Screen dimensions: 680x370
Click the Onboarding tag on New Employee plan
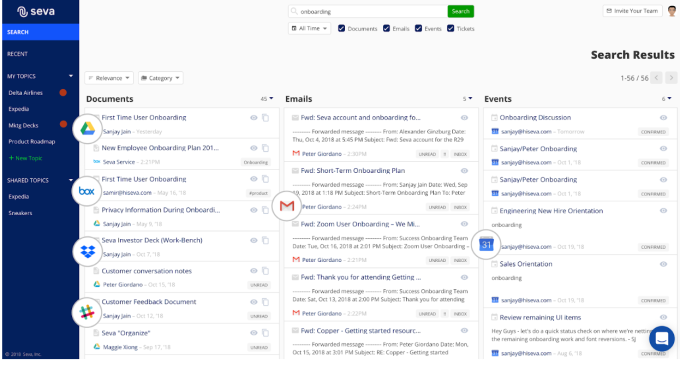click(x=255, y=162)
